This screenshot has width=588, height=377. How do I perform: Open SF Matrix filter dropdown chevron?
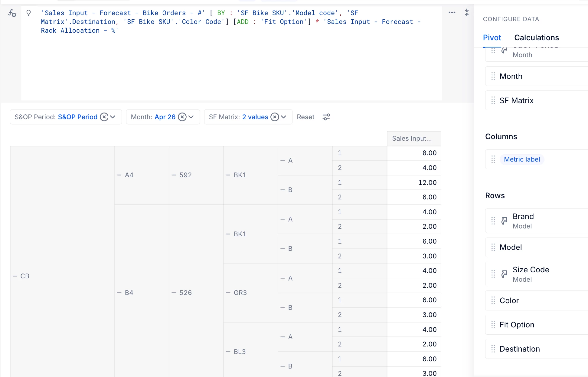pos(284,117)
